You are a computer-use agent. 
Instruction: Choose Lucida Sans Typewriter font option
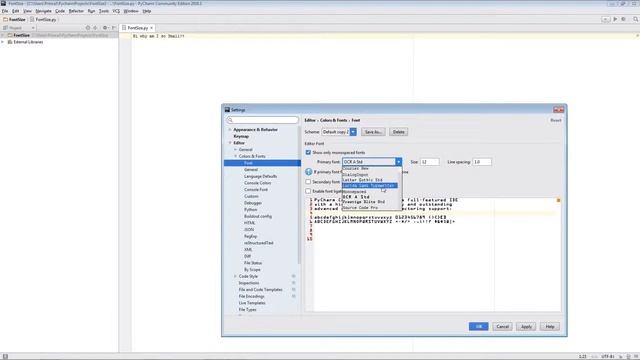pos(369,185)
